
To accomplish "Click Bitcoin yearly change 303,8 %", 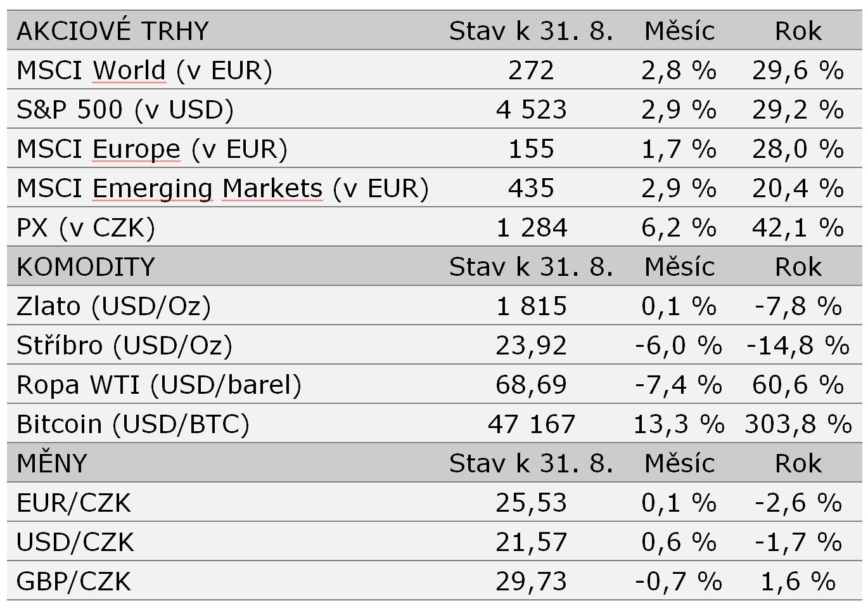I will pyautogui.click(x=798, y=424).
